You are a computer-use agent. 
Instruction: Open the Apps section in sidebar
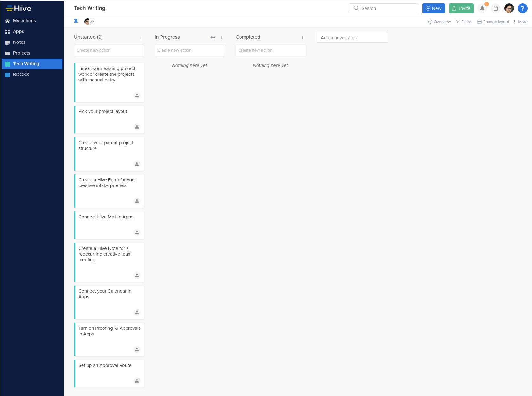point(18,31)
